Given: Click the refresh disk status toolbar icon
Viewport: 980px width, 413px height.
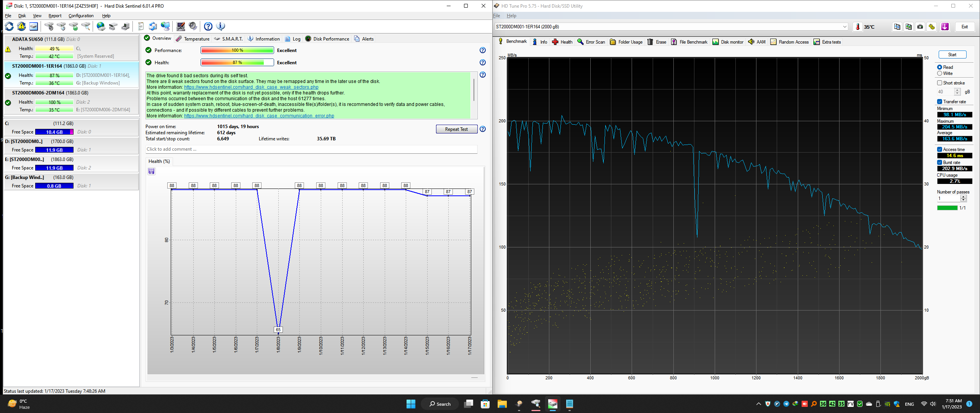Looking at the screenshot, I should [9, 26].
